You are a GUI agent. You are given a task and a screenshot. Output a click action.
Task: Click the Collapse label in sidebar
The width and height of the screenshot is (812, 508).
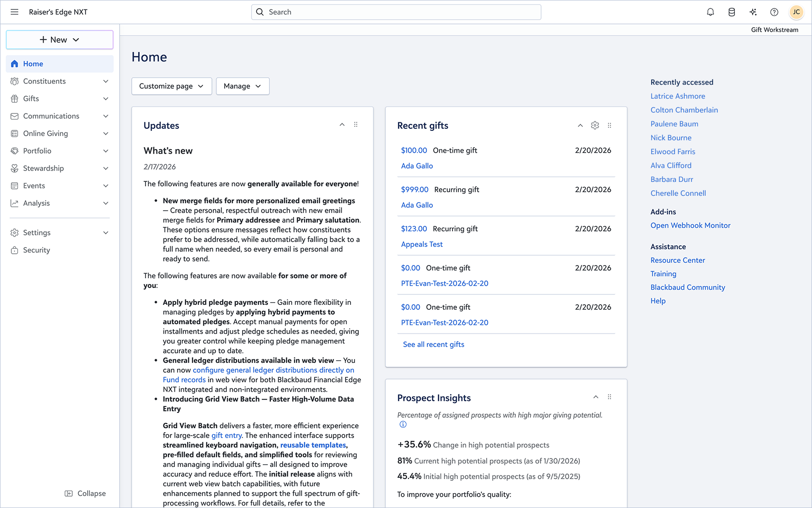coord(92,494)
